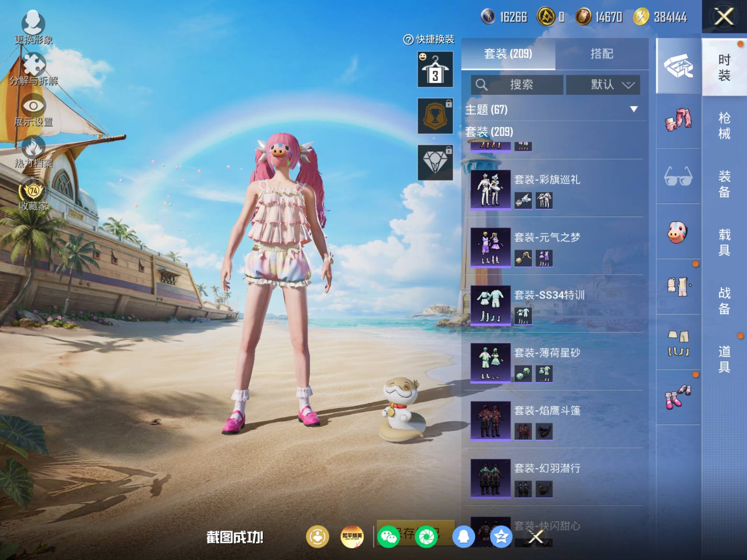Select the 套装-焰鹰斗篷 outfit thumbnail
747x560 pixels.
point(490,421)
